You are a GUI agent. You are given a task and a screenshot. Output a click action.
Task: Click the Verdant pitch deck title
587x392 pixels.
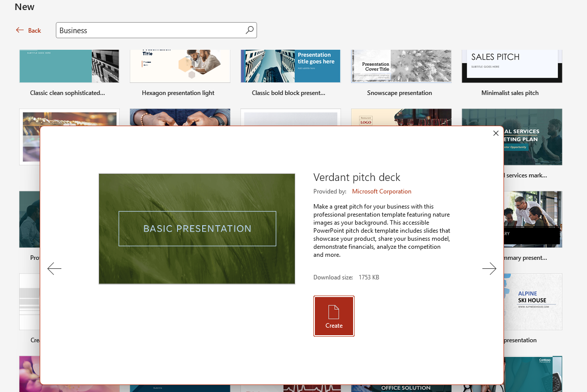357,177
